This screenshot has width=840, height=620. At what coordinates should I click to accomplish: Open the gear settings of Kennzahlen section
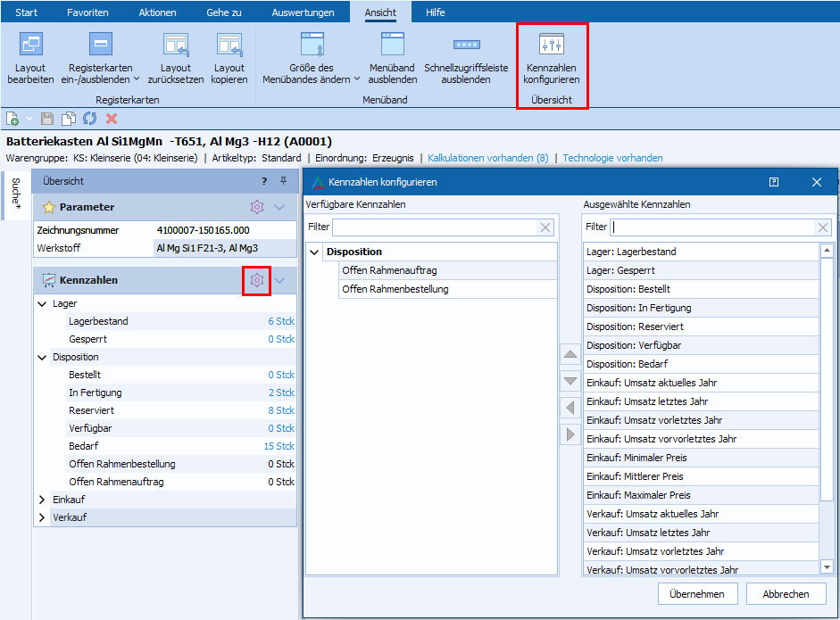[x=257, y=280]
